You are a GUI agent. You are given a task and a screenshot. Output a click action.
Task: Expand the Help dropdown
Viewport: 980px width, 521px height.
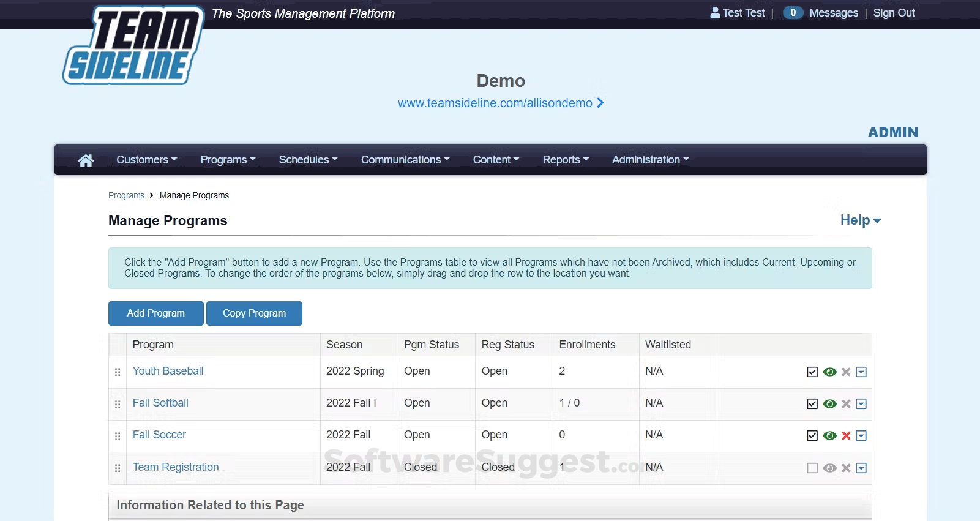point(860,220)
